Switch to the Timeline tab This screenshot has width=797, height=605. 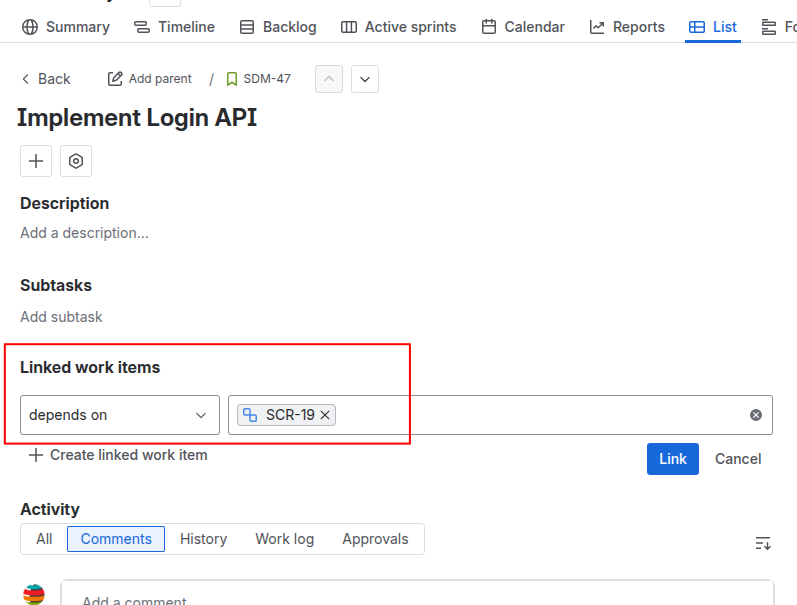pos(174,27)
